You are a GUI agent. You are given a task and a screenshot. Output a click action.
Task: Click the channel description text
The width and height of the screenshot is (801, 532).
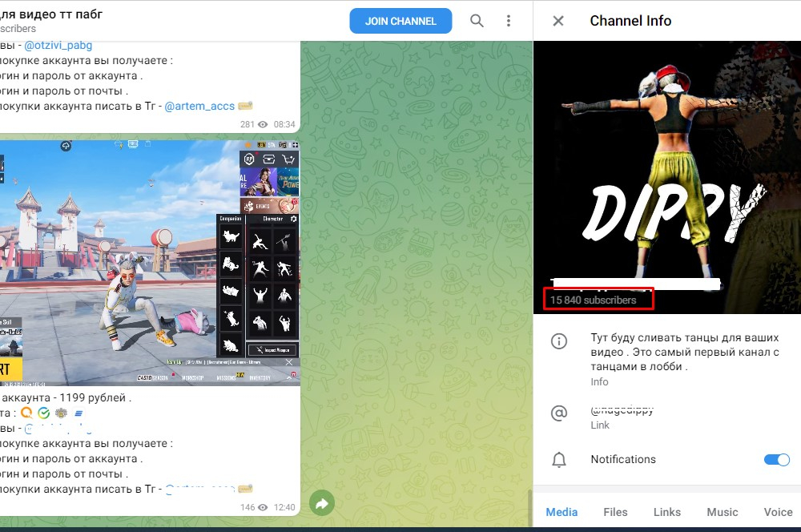[685, 352]
